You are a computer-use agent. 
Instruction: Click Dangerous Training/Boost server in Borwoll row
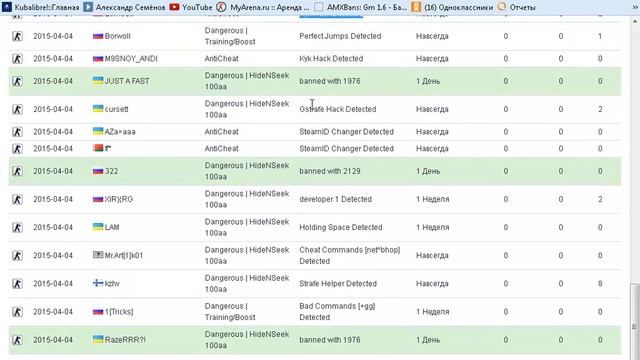(x=230, y=36)
